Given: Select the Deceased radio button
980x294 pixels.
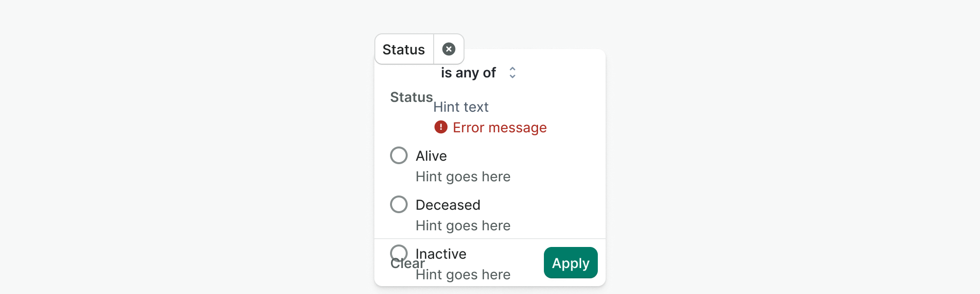Looking at the screenshot, I should [399, 204].
